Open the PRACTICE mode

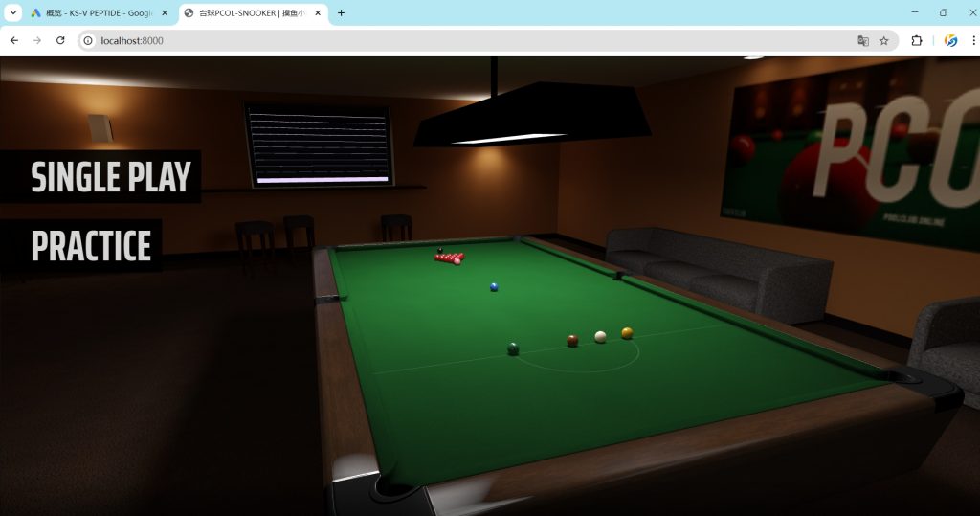tap(81, 245)
